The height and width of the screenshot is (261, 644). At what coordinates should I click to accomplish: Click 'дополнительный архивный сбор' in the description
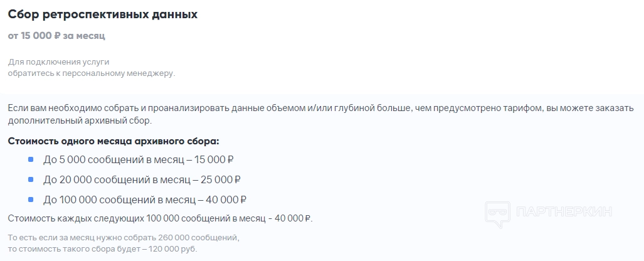coord(79,120)
